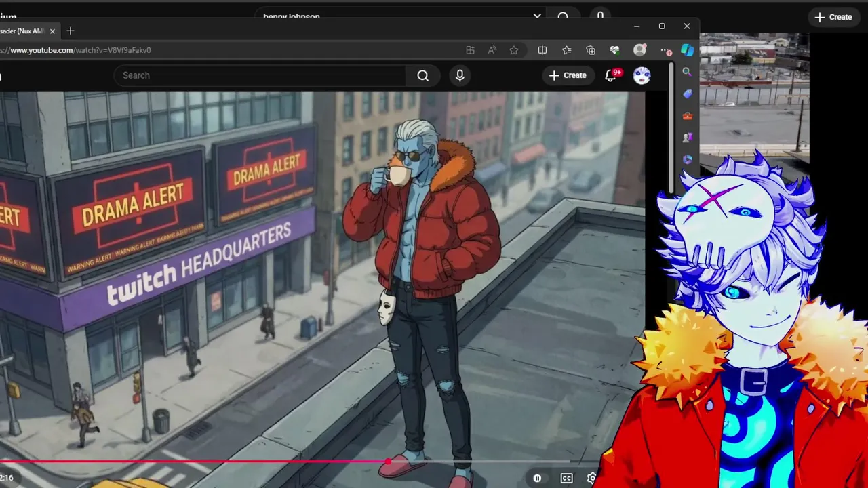Open Browser essentials heart icon

[x=615, y=50]
